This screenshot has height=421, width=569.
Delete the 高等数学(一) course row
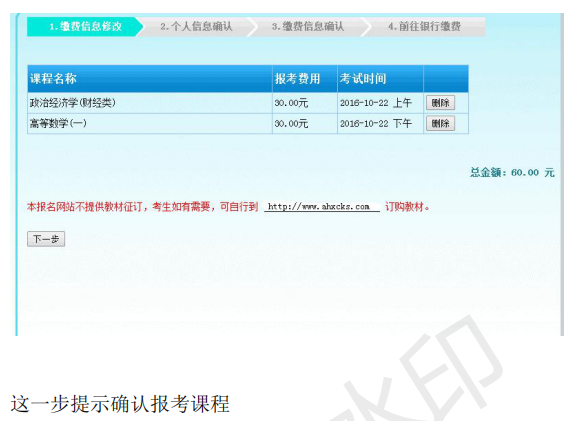pos(440,123)
